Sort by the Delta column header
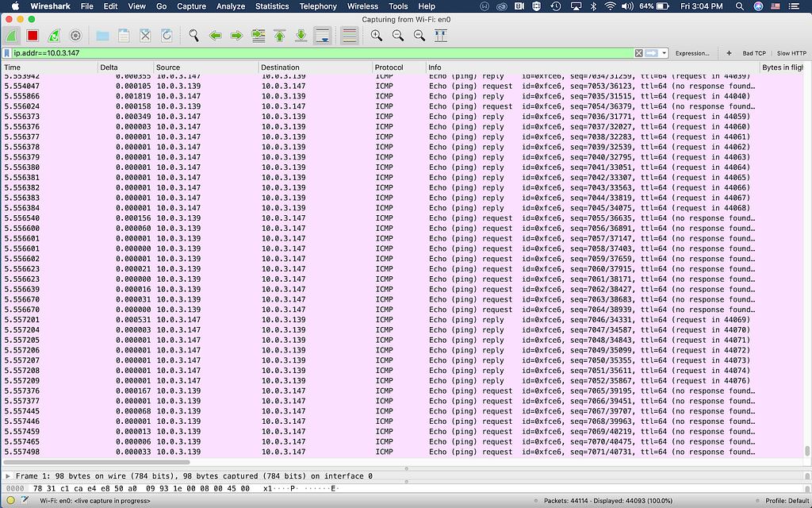812x508 pixels. pyautogui.click(x=125, y=67)
